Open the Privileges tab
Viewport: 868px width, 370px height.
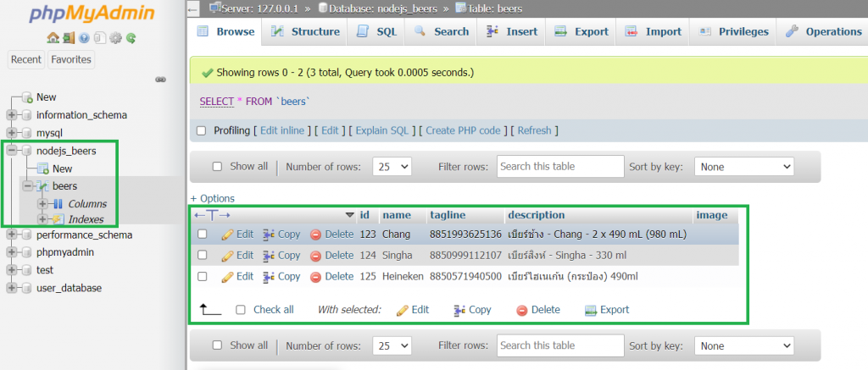pyautogui.click(x=733, y=31)
